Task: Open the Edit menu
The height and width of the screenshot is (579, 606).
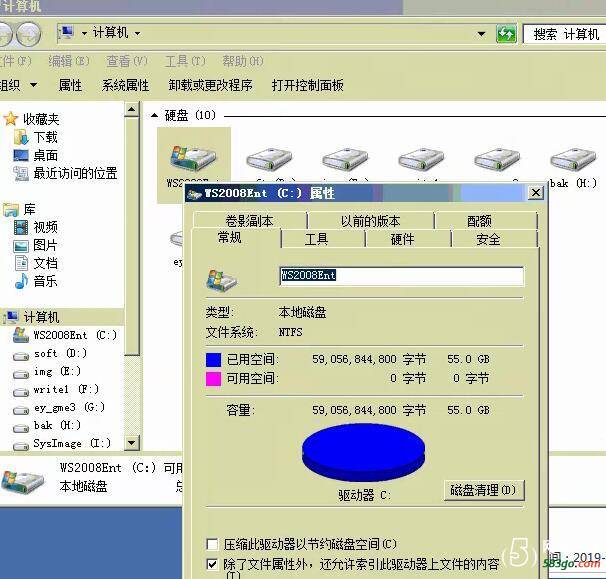Action: tap(69, 61)
